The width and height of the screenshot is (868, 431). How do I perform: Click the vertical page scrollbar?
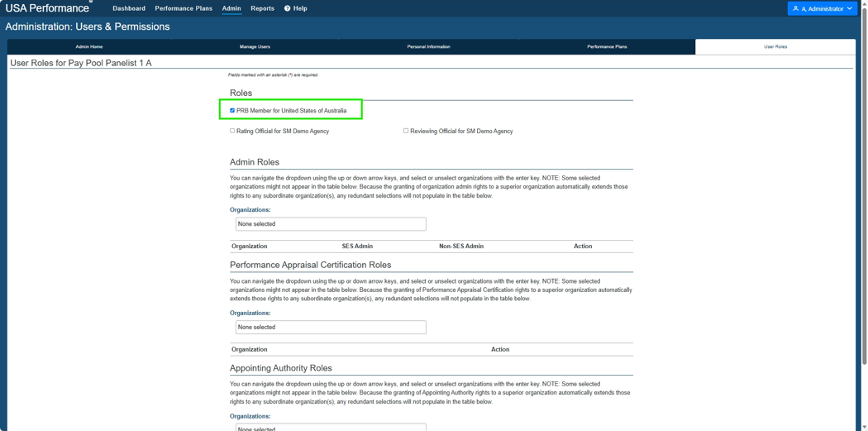pyautogui.click(x=865, y=183)
